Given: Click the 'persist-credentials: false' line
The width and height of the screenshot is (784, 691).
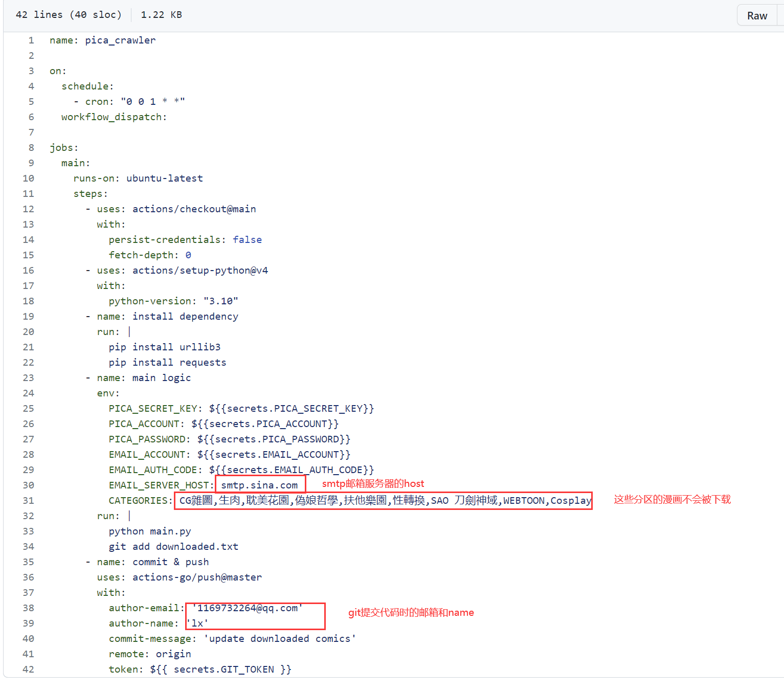Looking at the screenshot, I should 185,240.
